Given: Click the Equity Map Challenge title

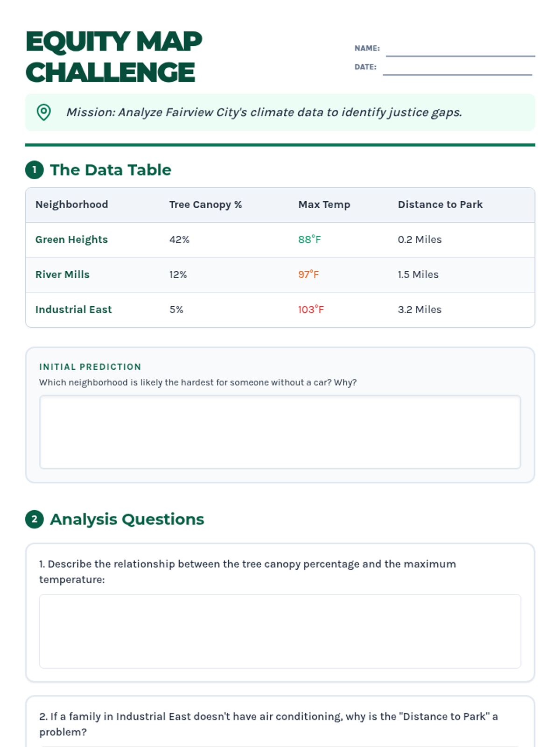Looking at the screenshot, I should pyautogui.click(x=114, y=56).
